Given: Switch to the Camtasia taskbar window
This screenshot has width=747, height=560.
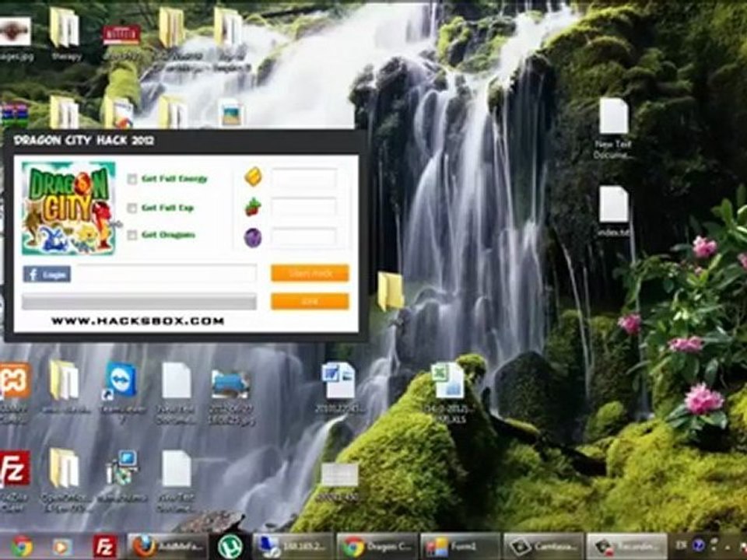Looking at the screenshot, I should [544, 547].
